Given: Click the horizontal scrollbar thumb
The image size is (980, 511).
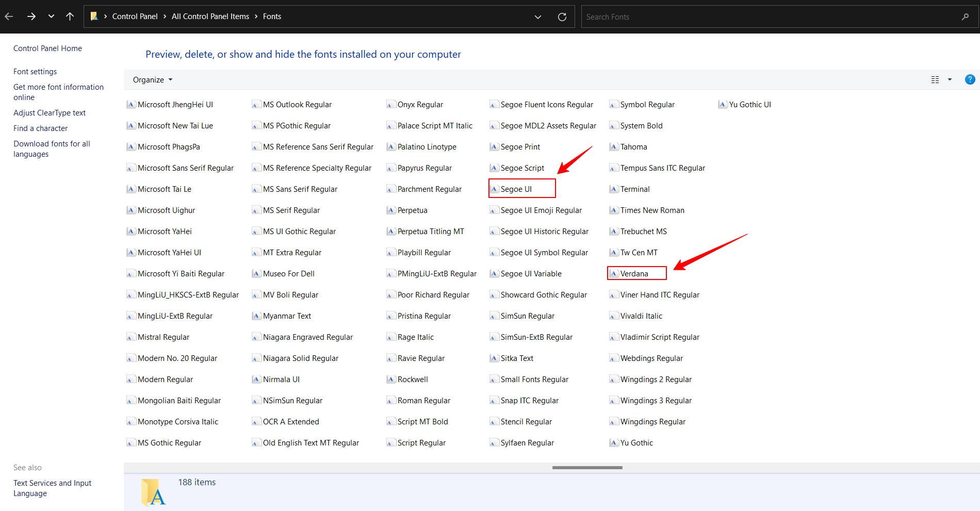Looking at the screenshot, I should (587, 468).
